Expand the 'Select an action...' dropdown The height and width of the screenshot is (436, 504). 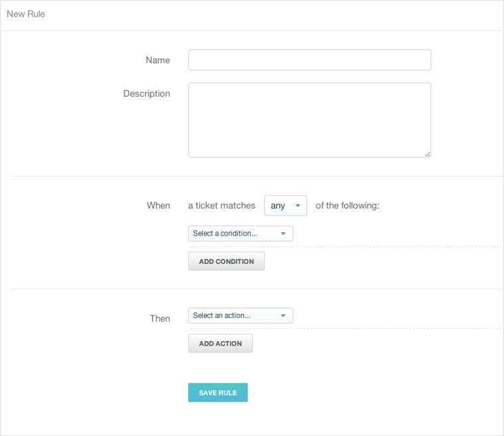coord(240,316)
